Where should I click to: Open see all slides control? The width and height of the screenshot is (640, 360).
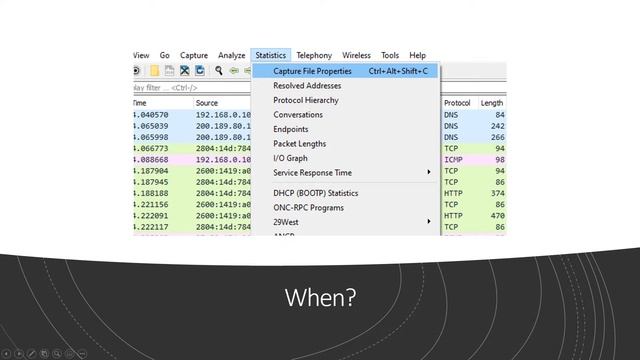coord(44,353)
